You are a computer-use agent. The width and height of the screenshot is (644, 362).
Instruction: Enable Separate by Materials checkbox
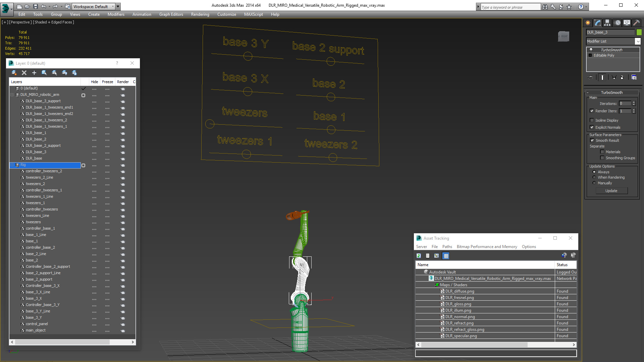click(x=602, y=152)
